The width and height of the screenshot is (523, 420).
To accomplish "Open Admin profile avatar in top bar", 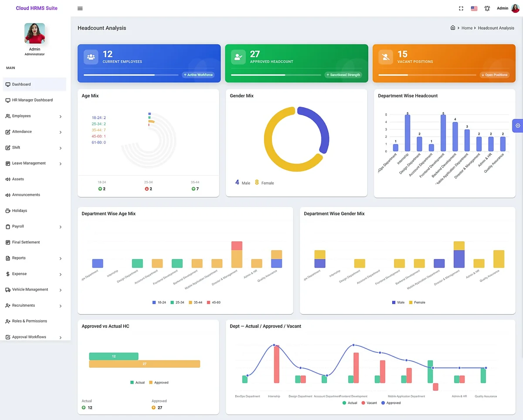I will (515, 8).
